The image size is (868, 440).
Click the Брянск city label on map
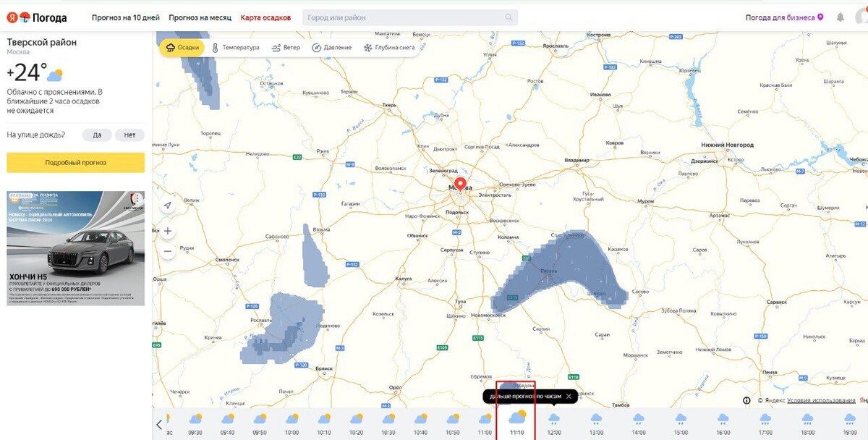pyautogui.click(x=324, y=368)
